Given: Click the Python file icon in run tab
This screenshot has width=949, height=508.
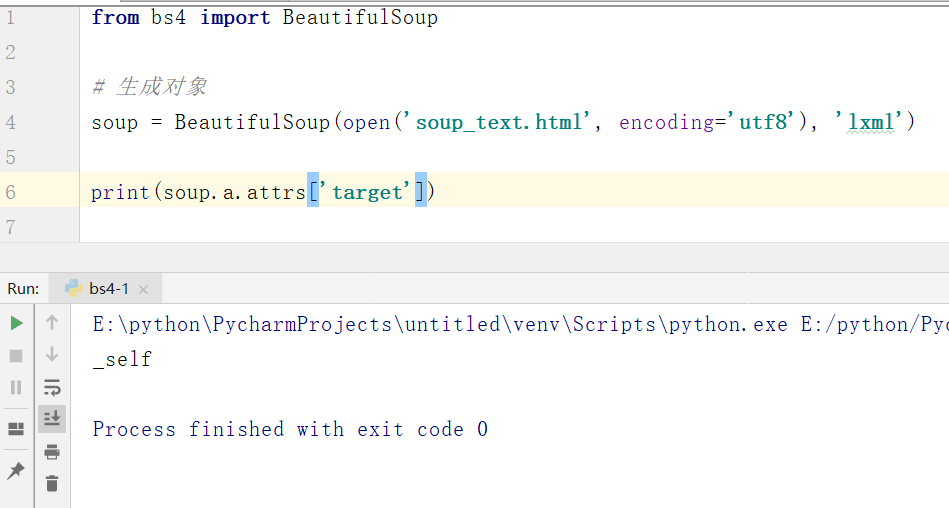Looking at the screenshot, I should point(74,288).
